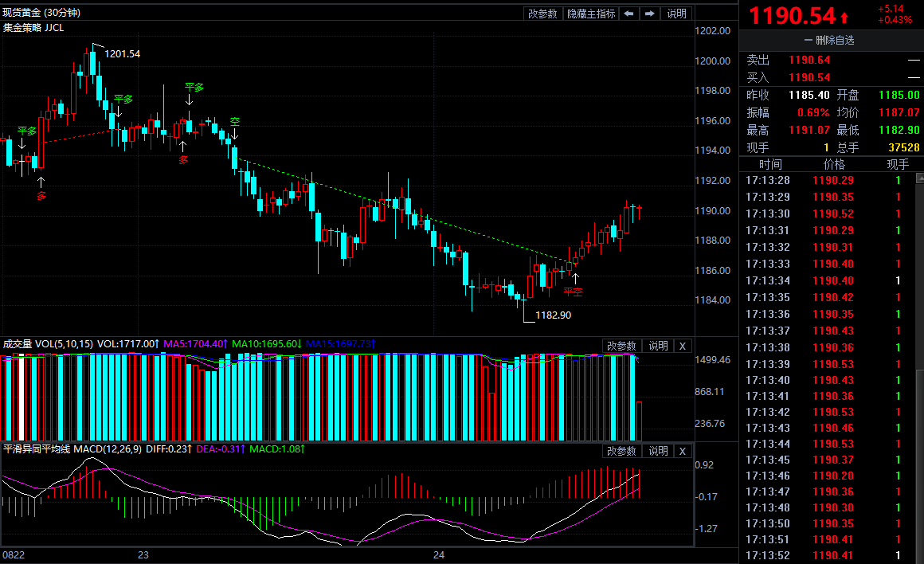The image size is (924, 564).
Task: Click the MA10:1695.60 volume average label
Action: 267,343
